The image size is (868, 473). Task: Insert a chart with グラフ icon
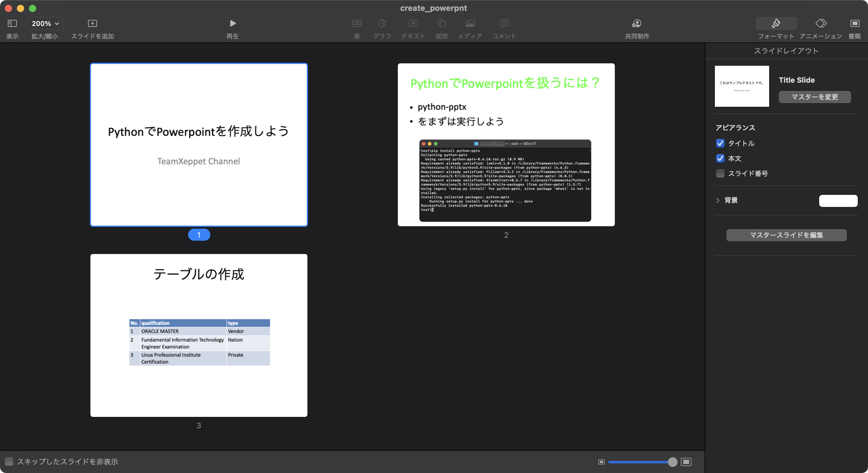[382, 23]
